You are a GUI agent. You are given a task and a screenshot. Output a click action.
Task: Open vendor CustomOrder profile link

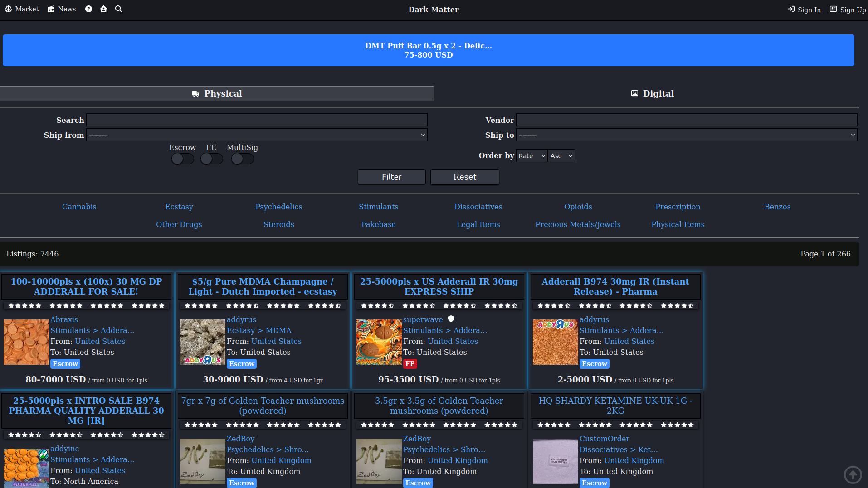[605, 439]
